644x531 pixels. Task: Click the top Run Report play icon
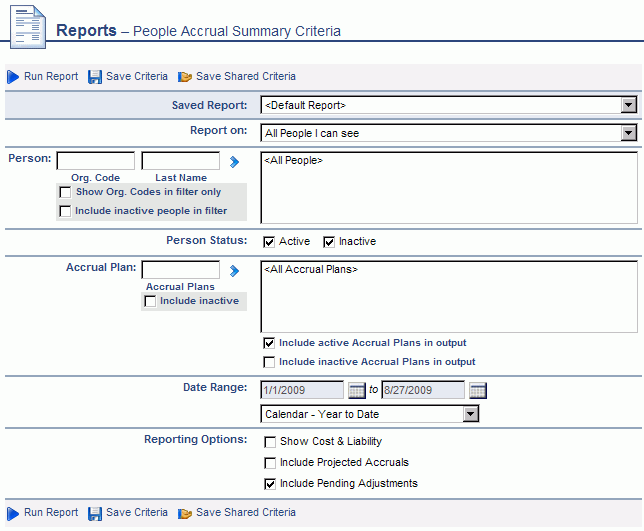click(13, 77)
